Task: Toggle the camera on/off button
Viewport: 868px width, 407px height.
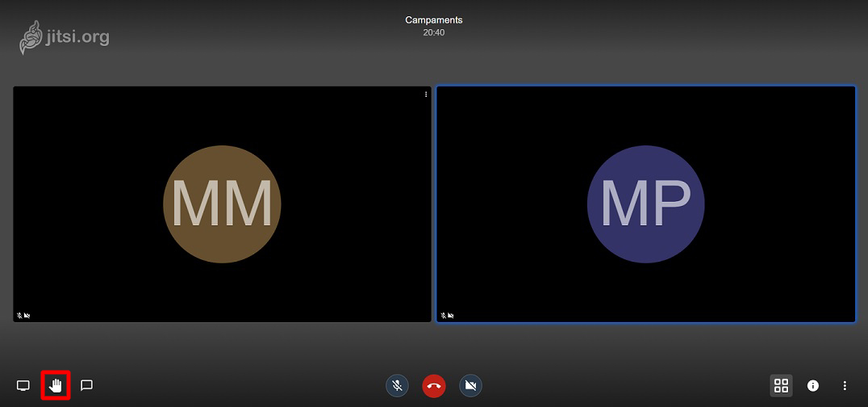Action: pos(470,386)
